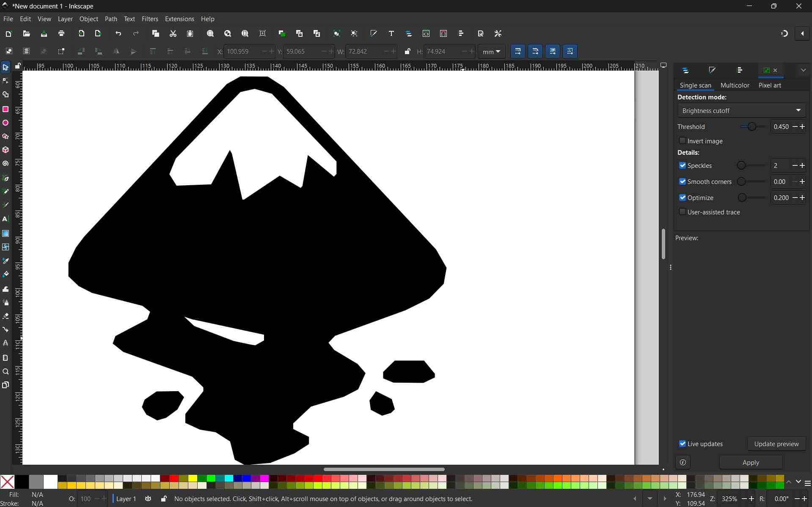Click the Update preview button
Viewport: 812px width, 507px height.
[776, 444]
